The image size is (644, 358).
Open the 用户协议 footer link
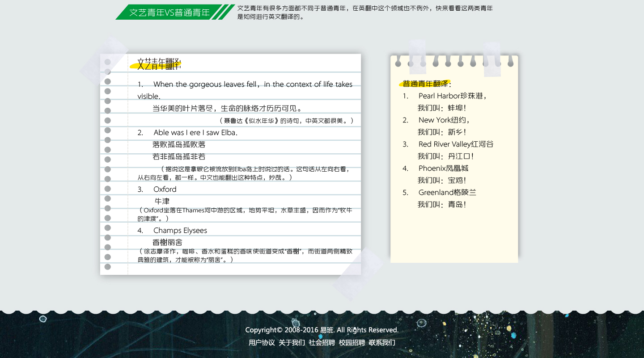click(x=262, y=343)
